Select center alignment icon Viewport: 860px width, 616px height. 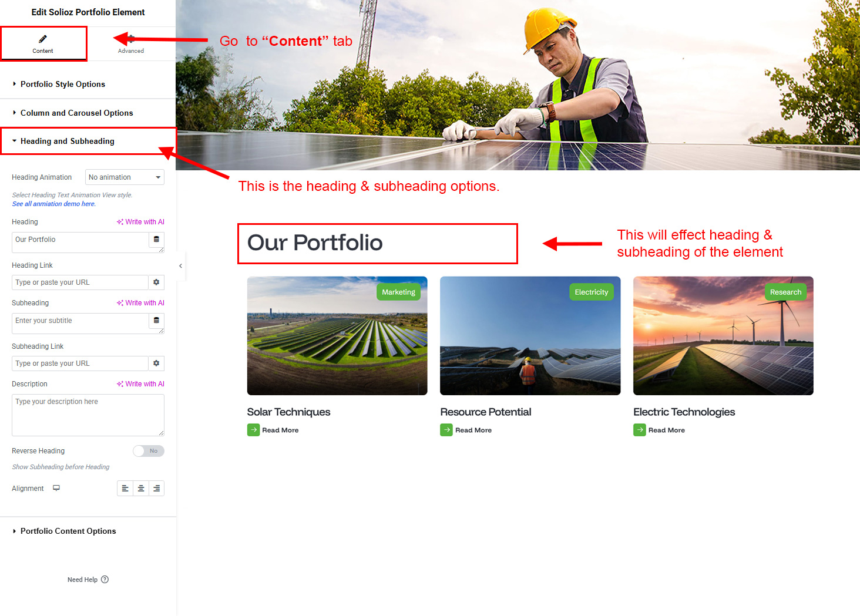pos(141,489)
